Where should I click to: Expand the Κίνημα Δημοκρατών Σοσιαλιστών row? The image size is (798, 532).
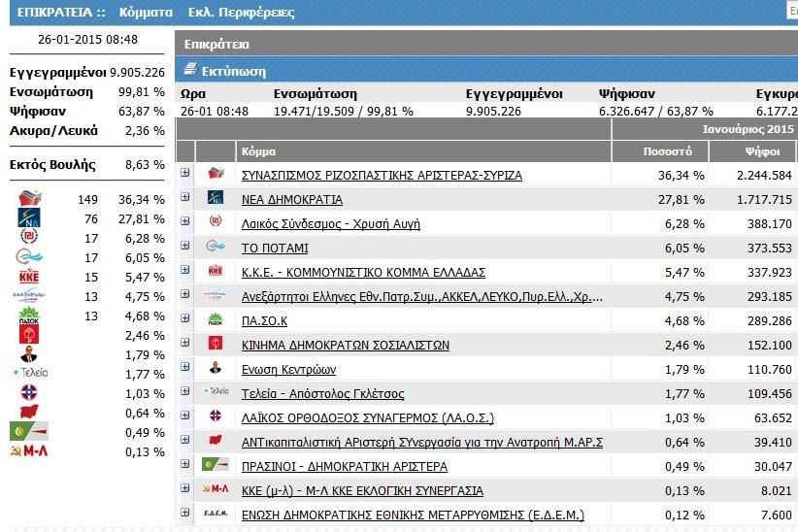click(x=185, y=342)
